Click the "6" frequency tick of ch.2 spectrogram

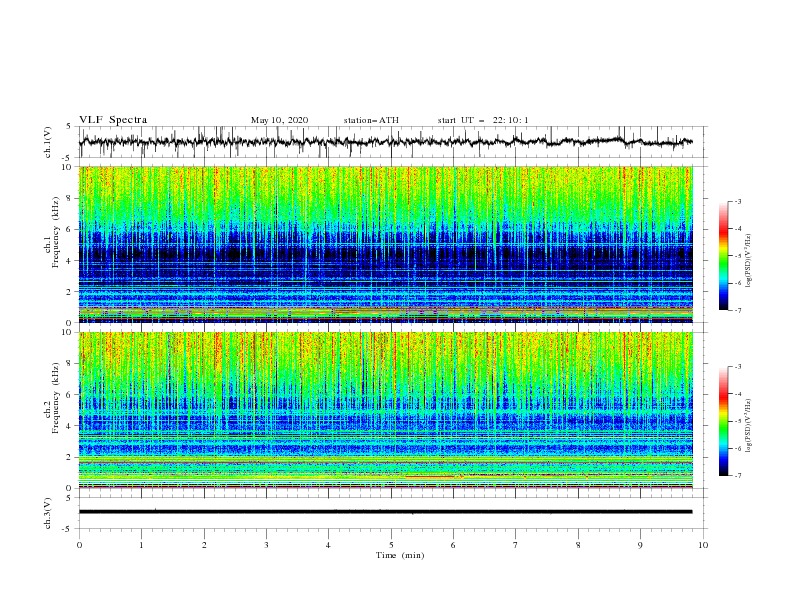pyautogui.click(x=71, y=394)
